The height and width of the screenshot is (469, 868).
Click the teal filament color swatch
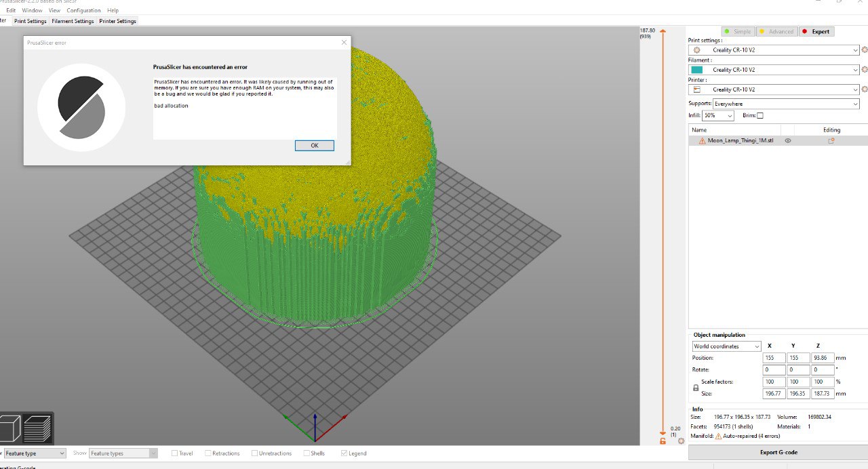tap(696, 70)
